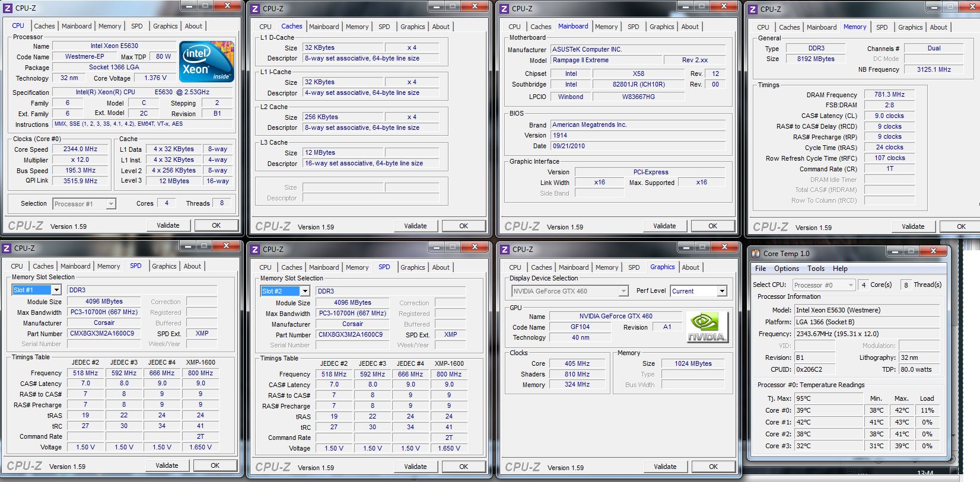Switch to Memory tab in the ASUSTeK motherboard window
This screenshot has width=980, height=482.
(x=606, y=27)
